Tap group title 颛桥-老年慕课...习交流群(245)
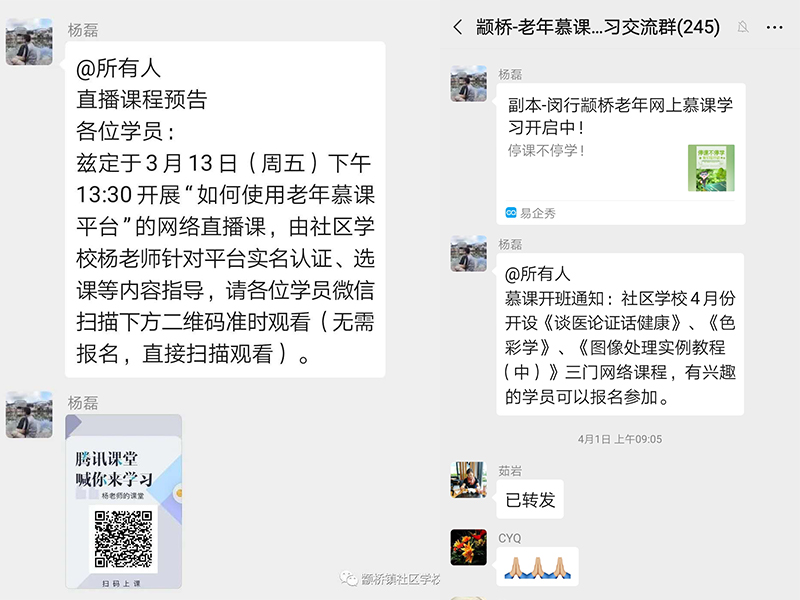The width and height of the screenshot is (800, 600). 597,27
